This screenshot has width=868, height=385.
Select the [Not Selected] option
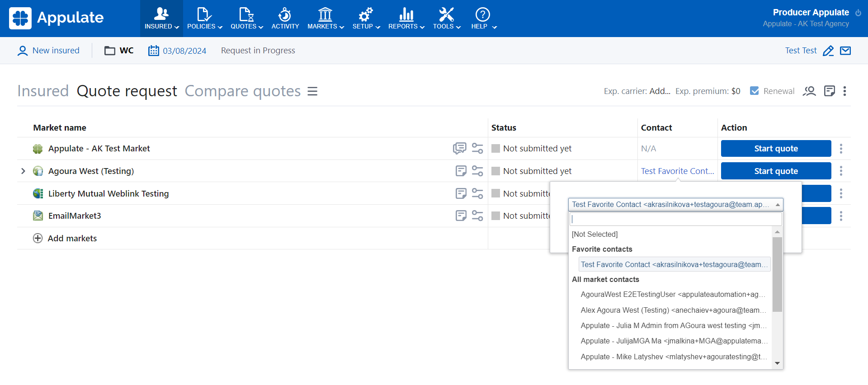(x=594, y=234)
